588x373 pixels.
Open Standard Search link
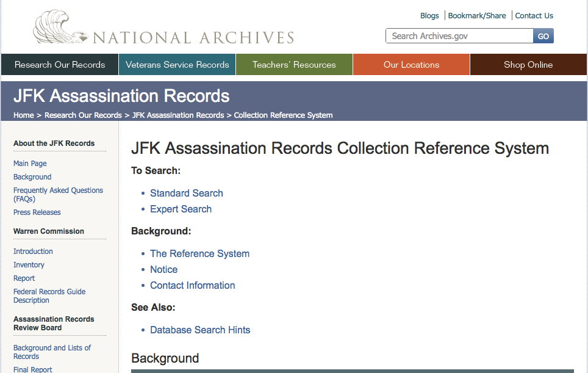187,193
